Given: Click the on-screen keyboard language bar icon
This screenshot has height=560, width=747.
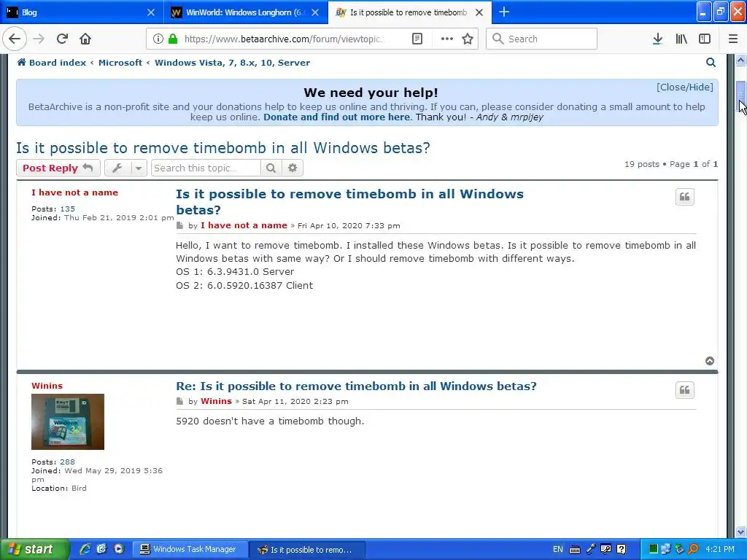Looking at the screenshot, I should pos(575,550).
